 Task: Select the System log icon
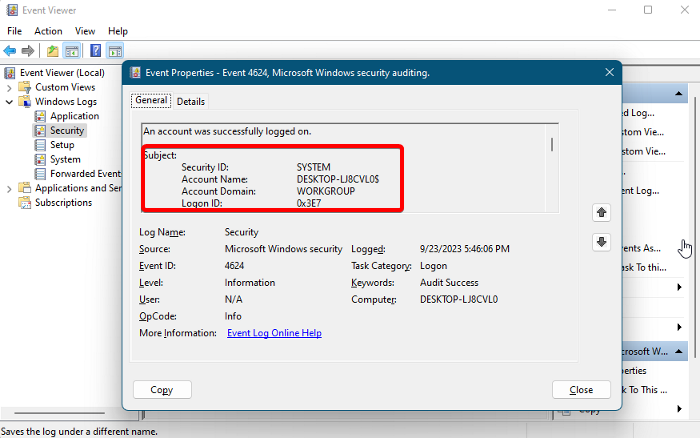40,159
